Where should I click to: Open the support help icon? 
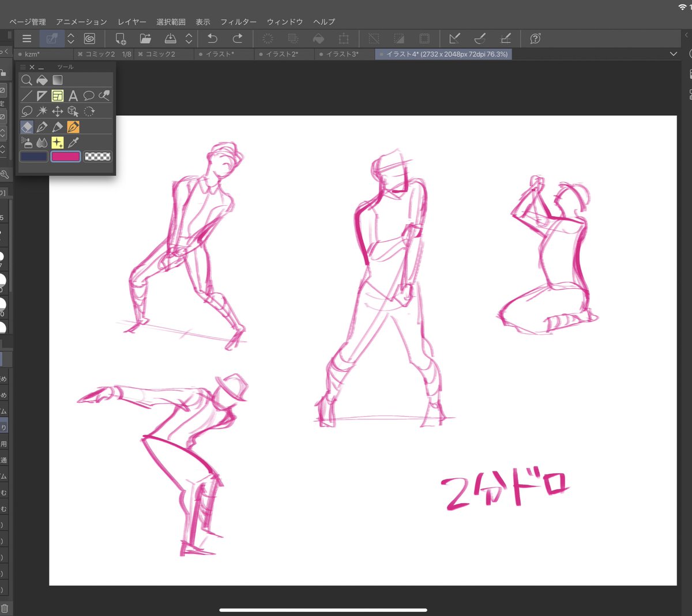[x=535, y=39]
